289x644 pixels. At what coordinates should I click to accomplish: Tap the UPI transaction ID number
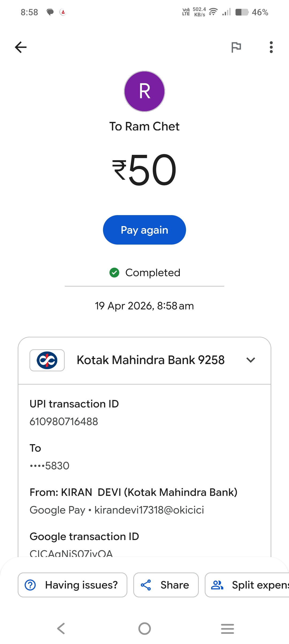click(x=64, y=422)
